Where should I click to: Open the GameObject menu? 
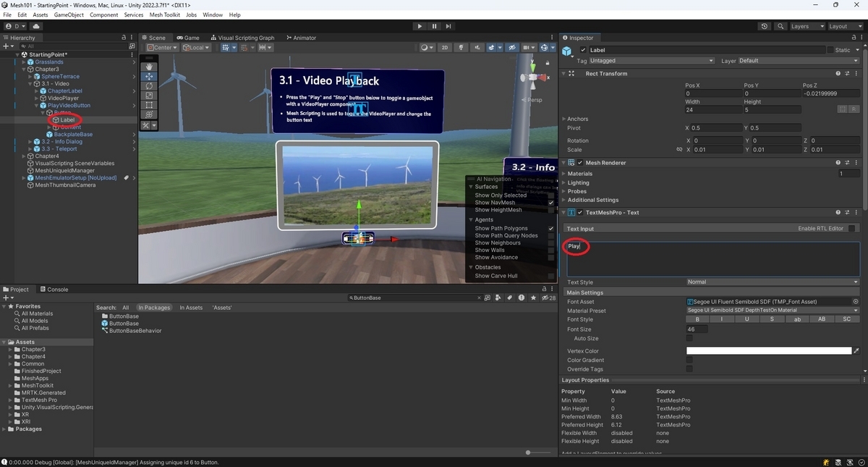point(69,14)
